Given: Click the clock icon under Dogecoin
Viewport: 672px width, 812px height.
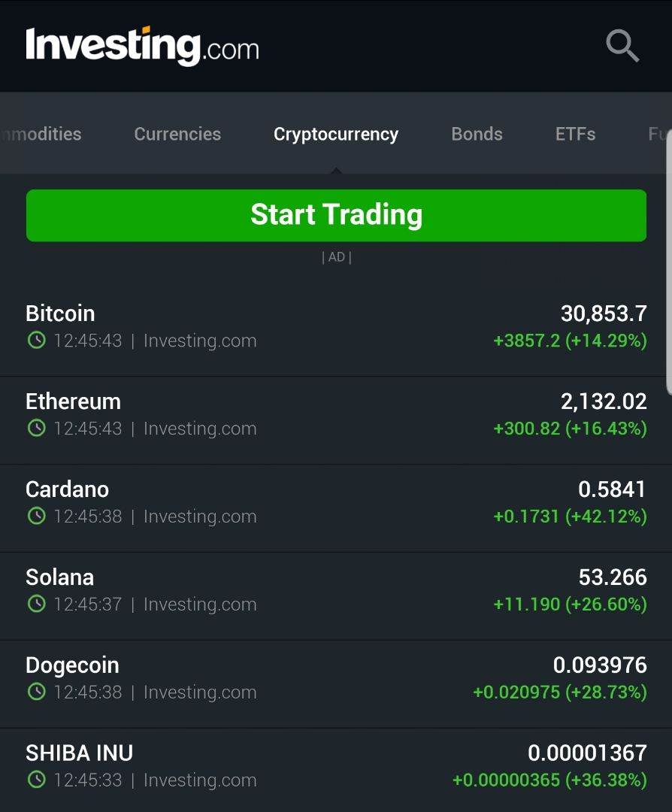Looking at the screenshot, I should (36, 692).
